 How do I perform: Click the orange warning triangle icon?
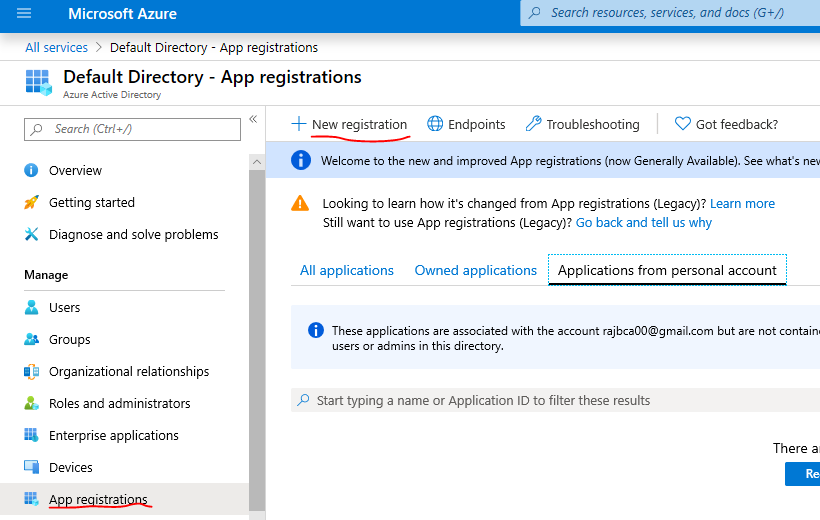[x=300, y=203]
